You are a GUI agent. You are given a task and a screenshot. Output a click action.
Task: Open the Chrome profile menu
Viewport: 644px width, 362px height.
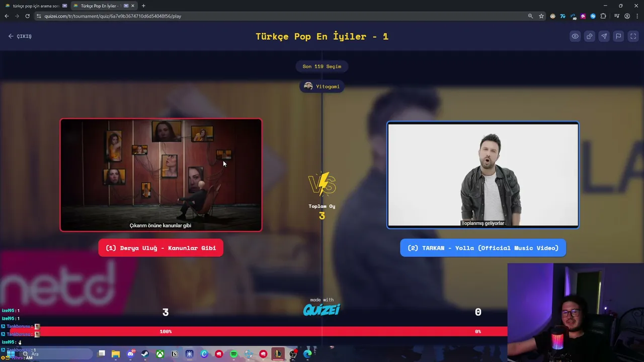[x=627, y=16]
